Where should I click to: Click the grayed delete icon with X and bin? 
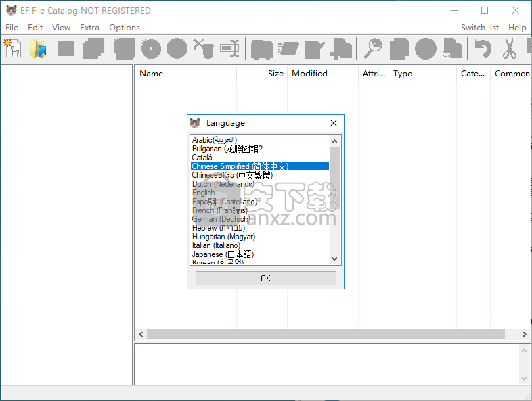click(x=204, y=49)
